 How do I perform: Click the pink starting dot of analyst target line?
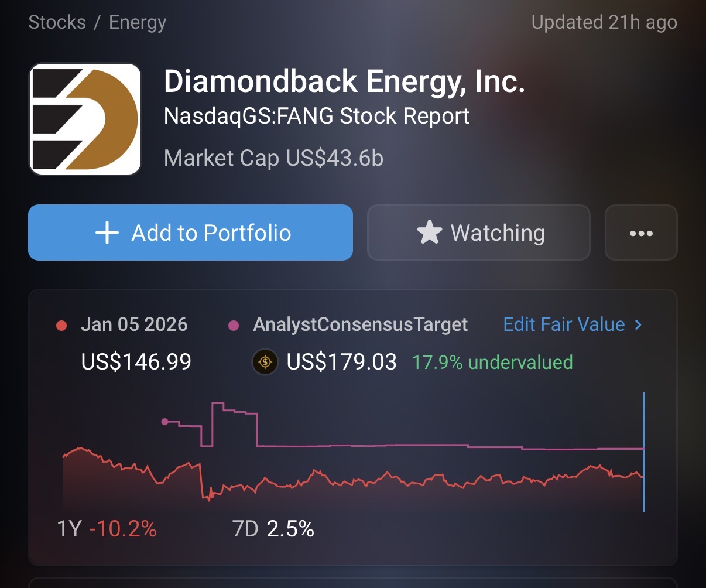[x=164, y=421]
